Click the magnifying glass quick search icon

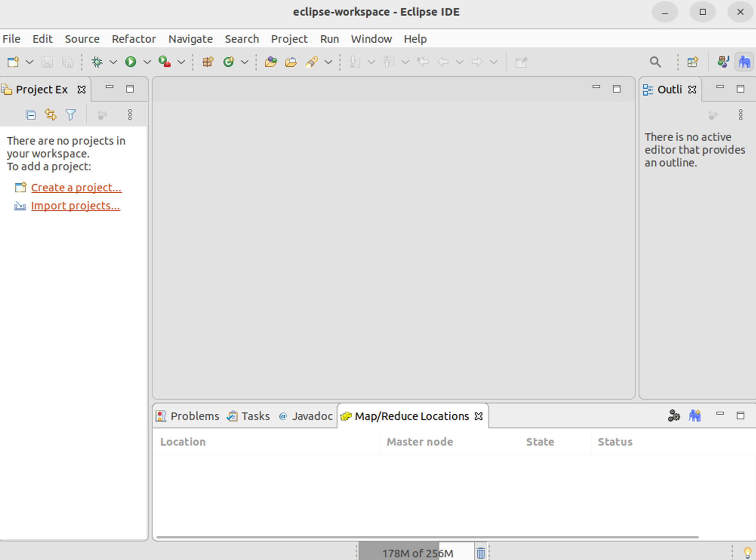coord(655,62)
